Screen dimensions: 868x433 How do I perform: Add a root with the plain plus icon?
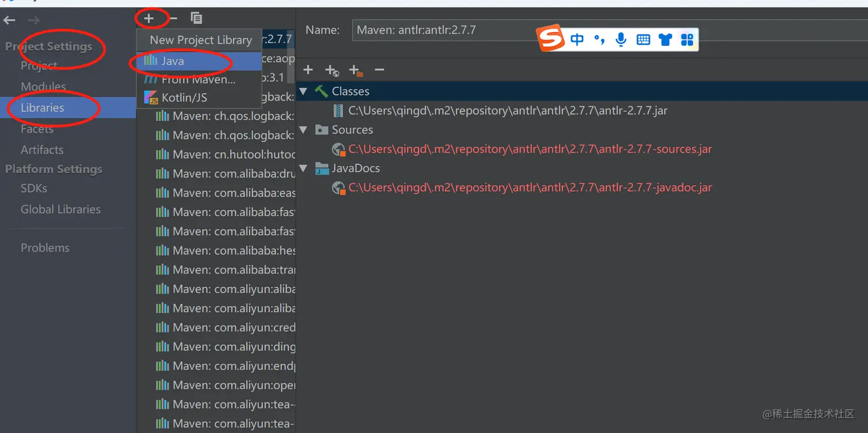(x=308, y=70)
